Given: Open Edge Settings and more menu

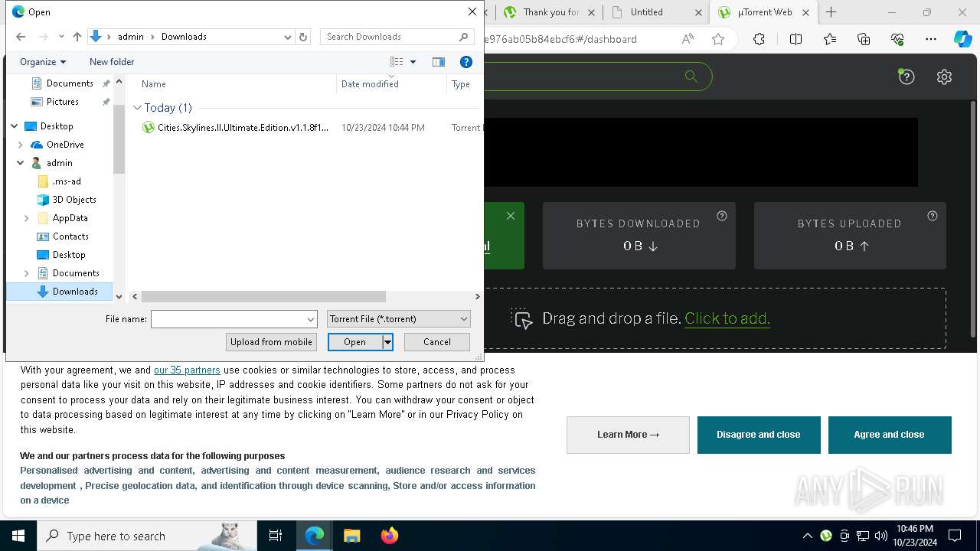Looking at the screenshot, I should click(931, 39).
